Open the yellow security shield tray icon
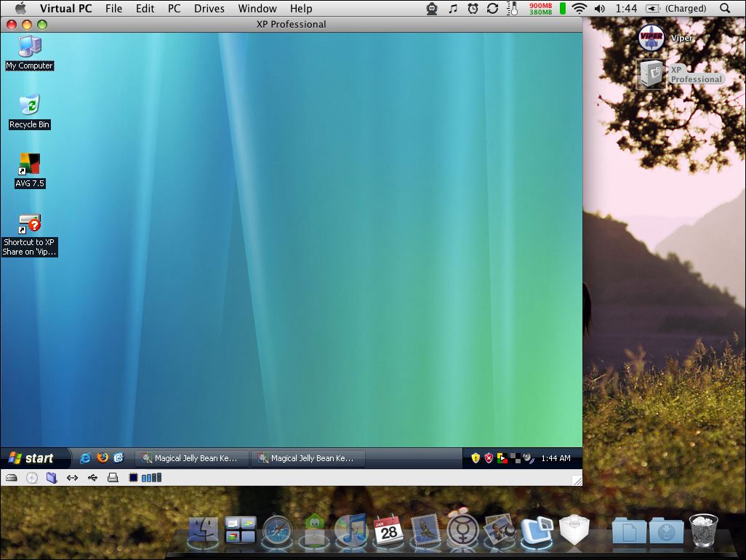 point(476,458)
